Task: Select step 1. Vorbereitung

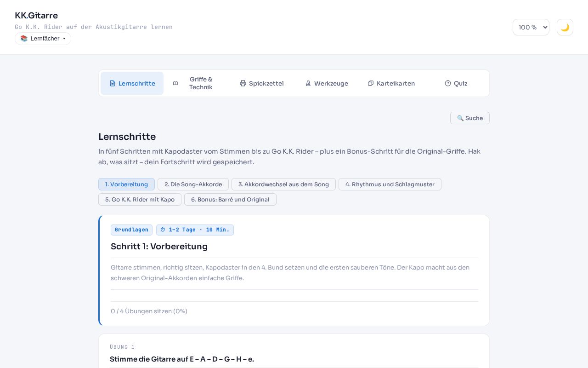Action: click(x=126, y=184)
